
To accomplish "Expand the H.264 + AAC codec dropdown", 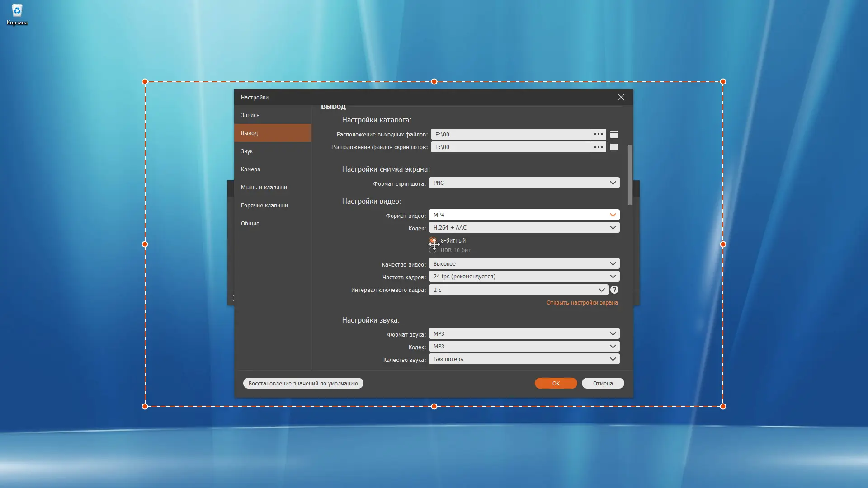I will coord(524,227).
